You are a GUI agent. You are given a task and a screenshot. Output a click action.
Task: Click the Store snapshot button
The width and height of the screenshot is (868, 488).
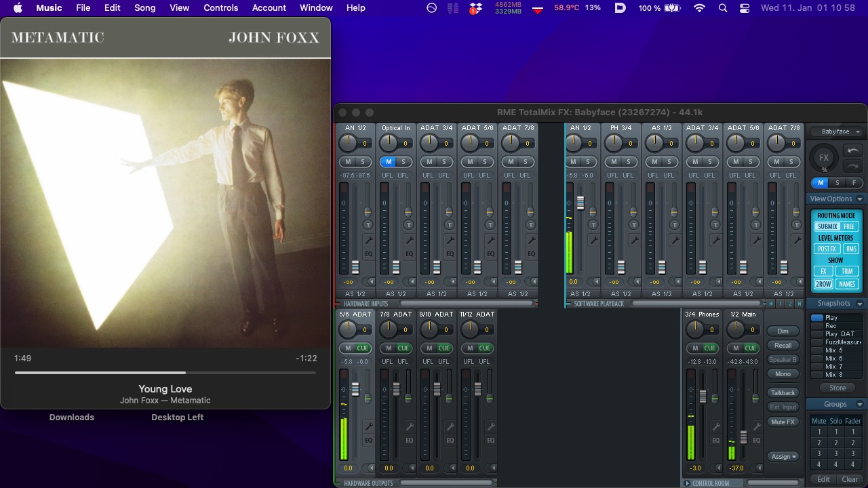pos(837,388)
